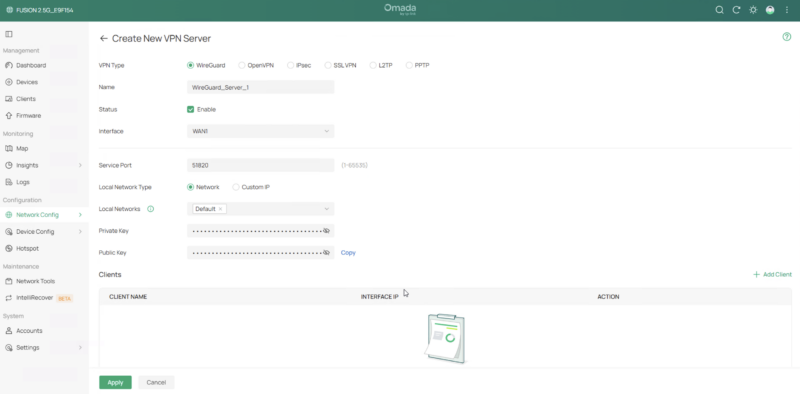Click the Clients icon in sidebar
Image resolution: width=800 pixels, height=394 pixels.
coord(9,99)
